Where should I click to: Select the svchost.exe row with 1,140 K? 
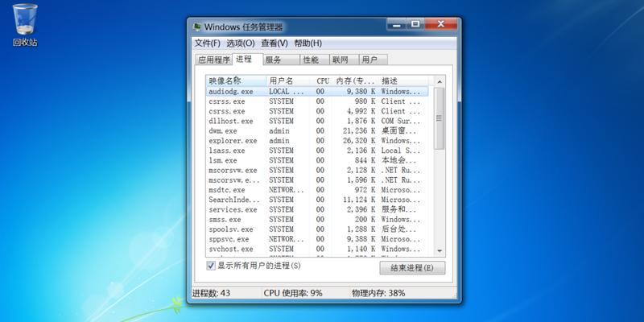pos(317,249)
